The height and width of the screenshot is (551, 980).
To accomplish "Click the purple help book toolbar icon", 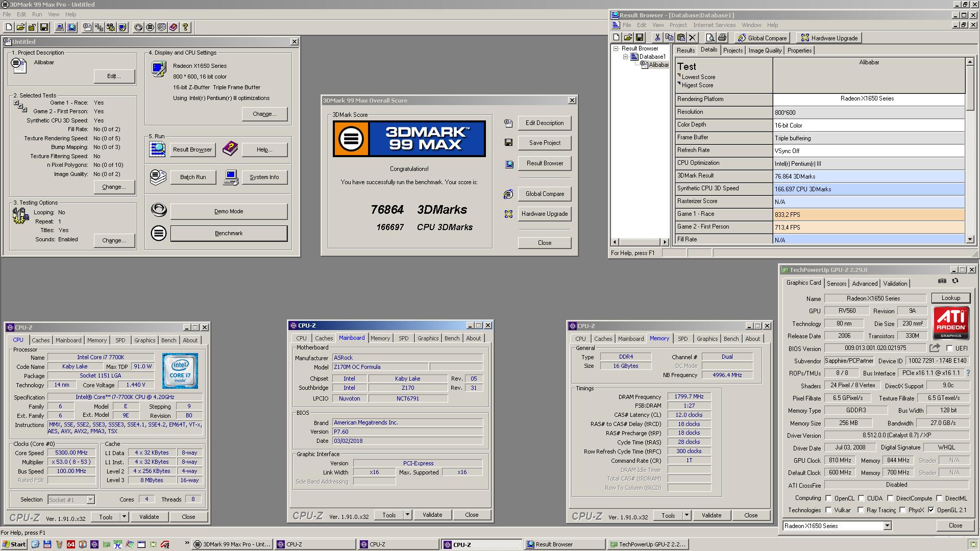I will pos(174,27).
